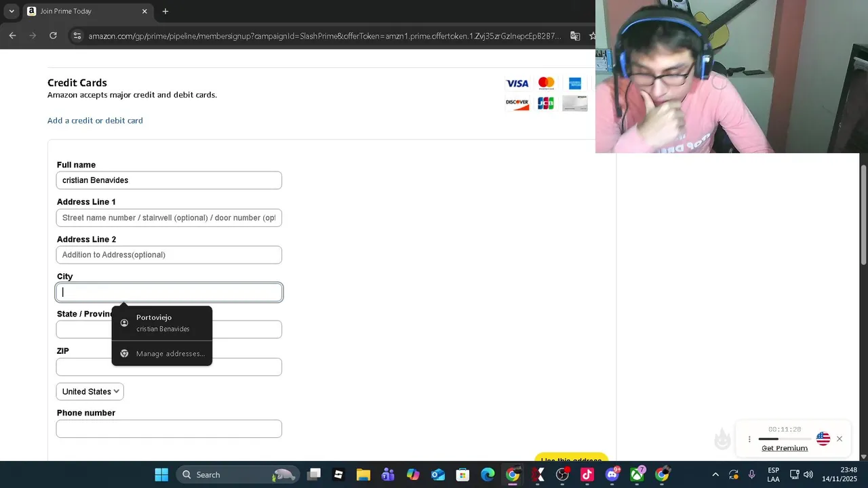
Task: Open Add a credit or debit card link
Action: (x=95, y=121)
